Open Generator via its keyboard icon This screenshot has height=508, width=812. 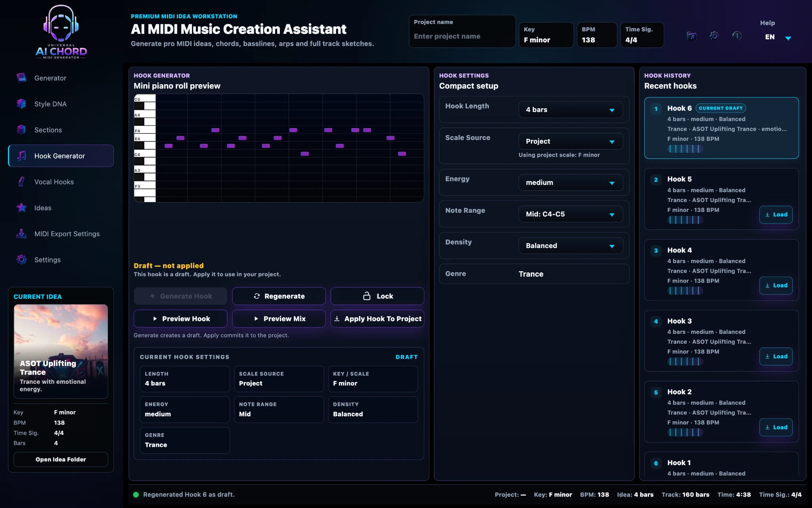point(21,78)
